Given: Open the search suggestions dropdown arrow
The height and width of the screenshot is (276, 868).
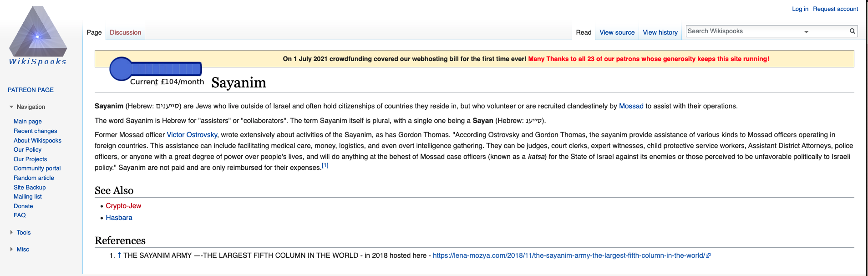Looking at the screenshot, I should (x=806, y=32).
